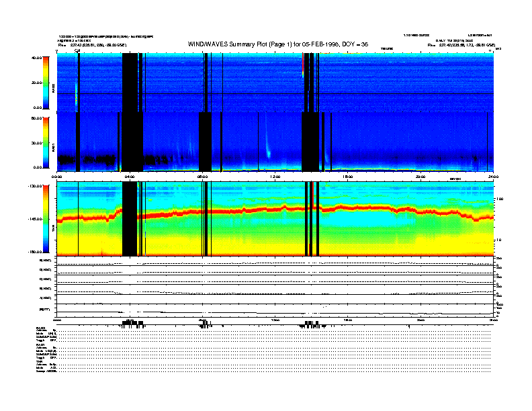The image size is (532, 411).
Task: Select the RAD2 color scale bar
Action: (x=46, y=83)
